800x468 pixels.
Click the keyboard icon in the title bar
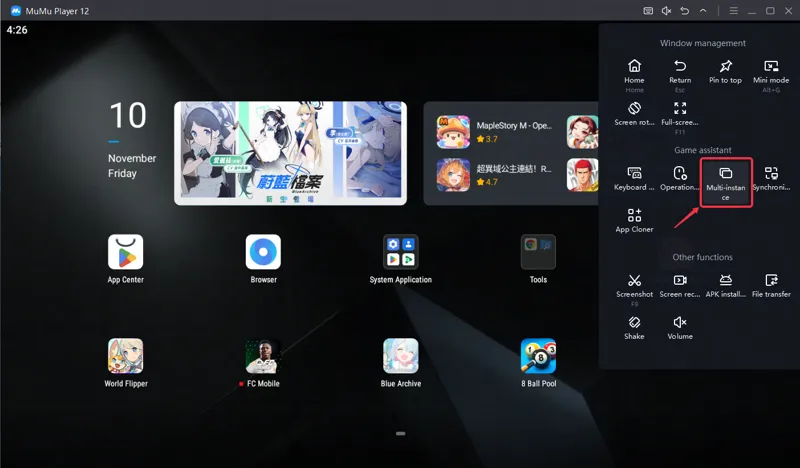click(648, 11)
